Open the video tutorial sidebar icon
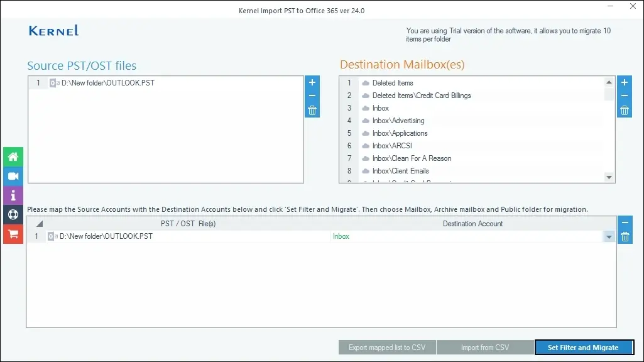Screen dimensions: 644x362 13,176
